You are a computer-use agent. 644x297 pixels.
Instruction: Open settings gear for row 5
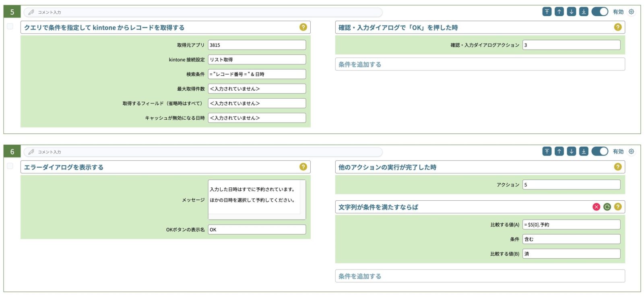(631, 12)
